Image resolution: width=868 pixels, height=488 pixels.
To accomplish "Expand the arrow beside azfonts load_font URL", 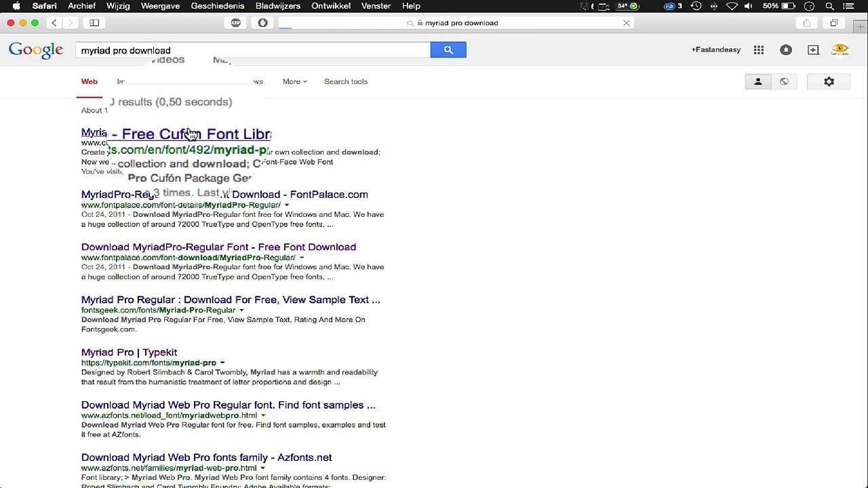I will point(263,415).
